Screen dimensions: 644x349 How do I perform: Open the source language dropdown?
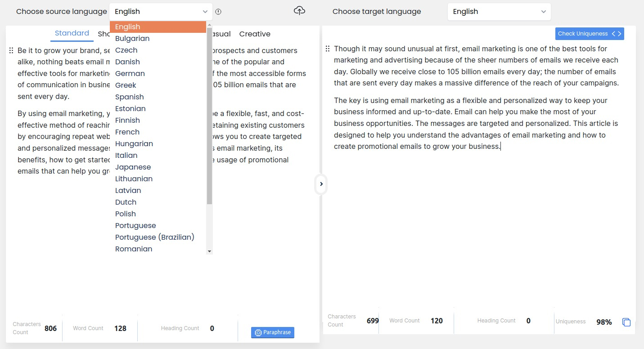tap(161, 12)
